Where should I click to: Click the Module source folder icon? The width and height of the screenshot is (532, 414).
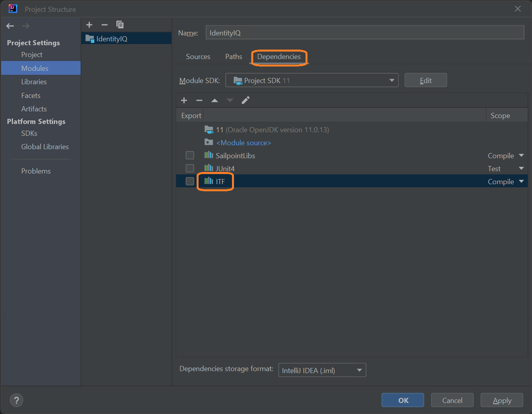[209, 142]
